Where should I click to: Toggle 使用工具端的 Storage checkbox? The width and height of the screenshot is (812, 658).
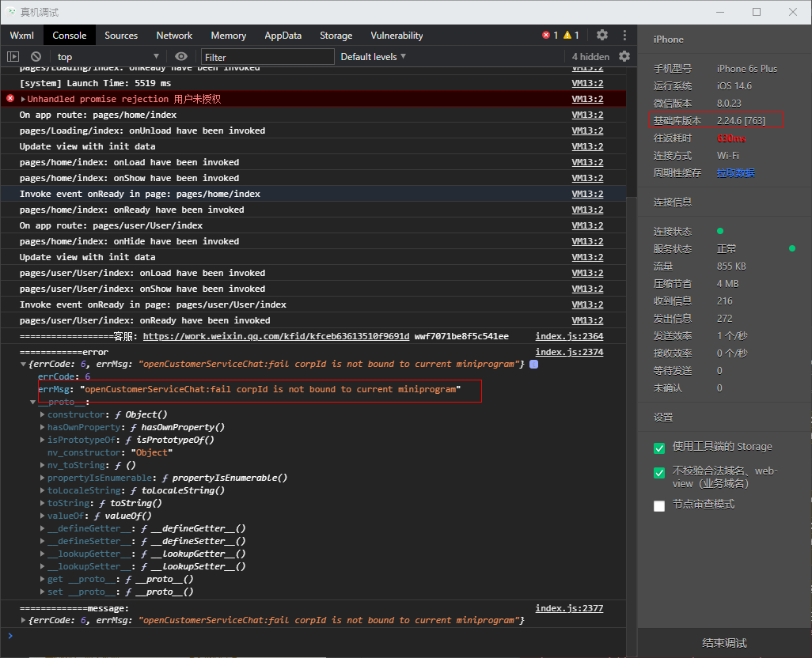[659, 448]
